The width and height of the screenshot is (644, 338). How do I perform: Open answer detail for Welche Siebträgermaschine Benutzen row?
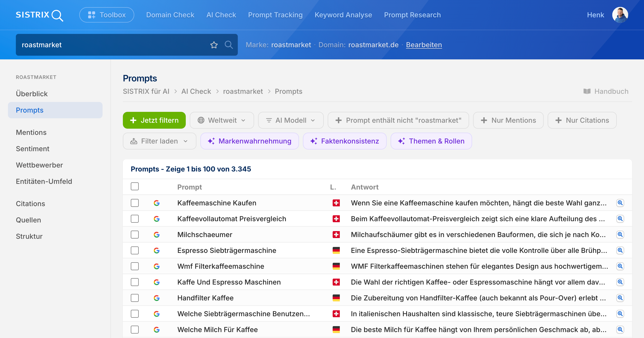[x=620, y=314]
